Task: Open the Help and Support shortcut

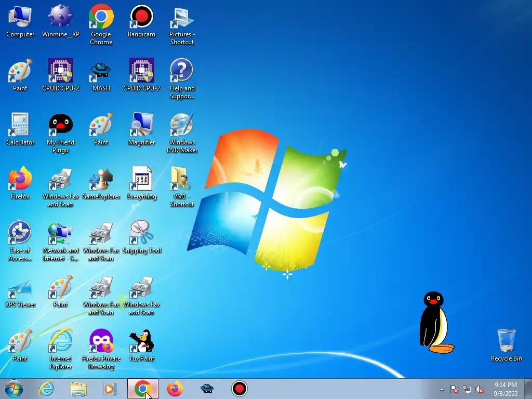Action: pos(182,79)
